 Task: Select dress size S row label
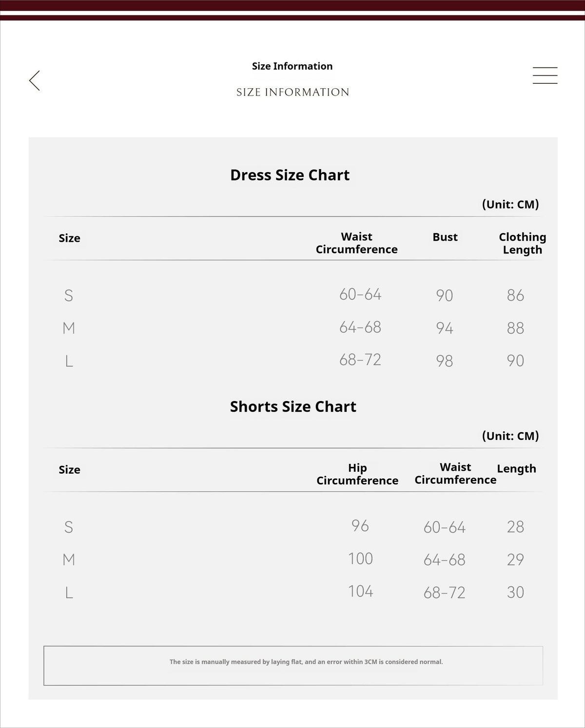tap(69, 295)
